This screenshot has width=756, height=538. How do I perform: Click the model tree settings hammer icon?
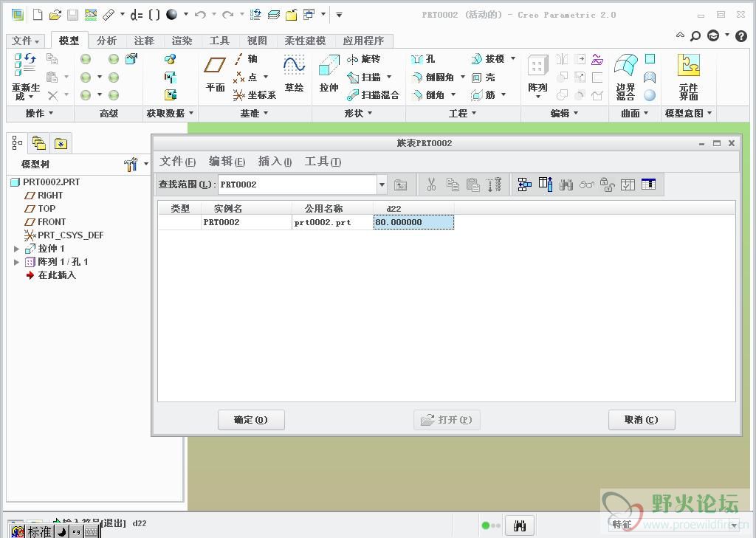[130, 165]
